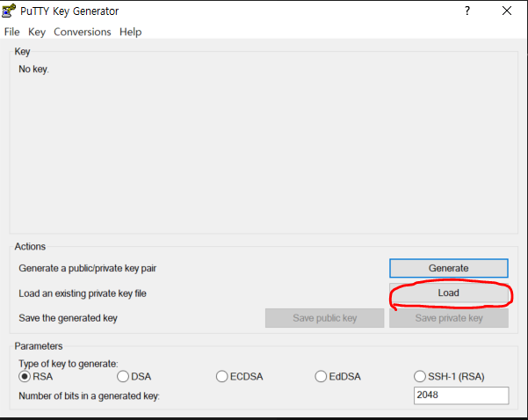This screenshot has height=420, width=528.
Task: Click 'Number of bits in a generated key:' label
Action: pyautogui.click(x=89, y=396)
